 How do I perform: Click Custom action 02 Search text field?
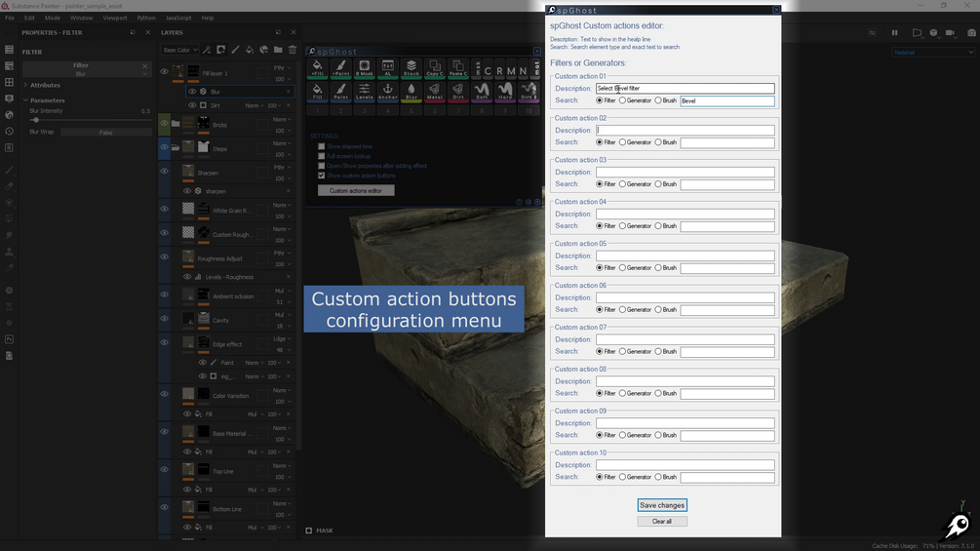727,142
